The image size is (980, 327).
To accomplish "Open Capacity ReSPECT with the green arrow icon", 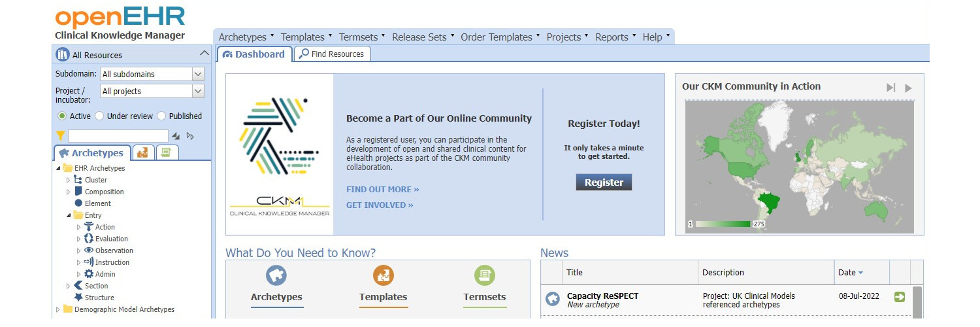I will pos(900,297).
